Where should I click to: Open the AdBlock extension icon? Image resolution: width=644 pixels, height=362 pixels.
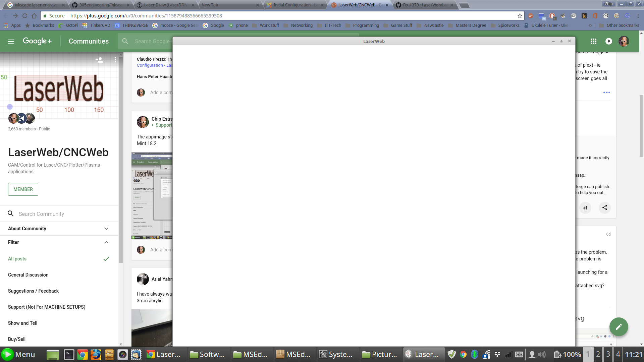pyautogui.click(x=552, y=16)
